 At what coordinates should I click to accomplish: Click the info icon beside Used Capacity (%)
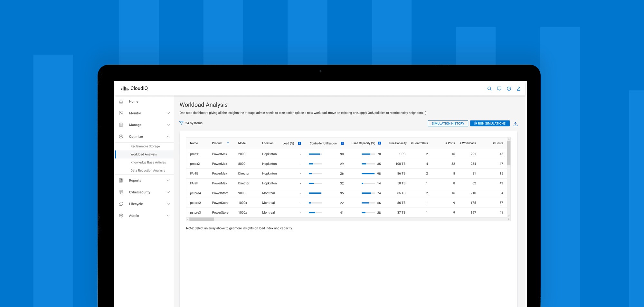click(x=379, y=143)
